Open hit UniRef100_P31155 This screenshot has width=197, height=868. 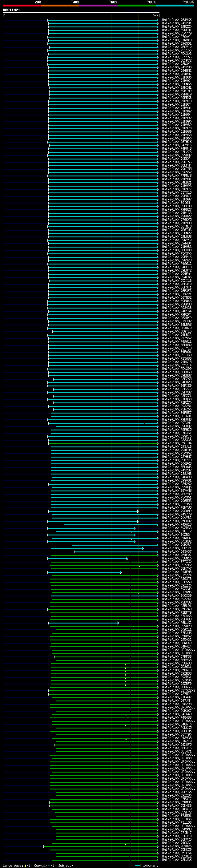[177, 50]
